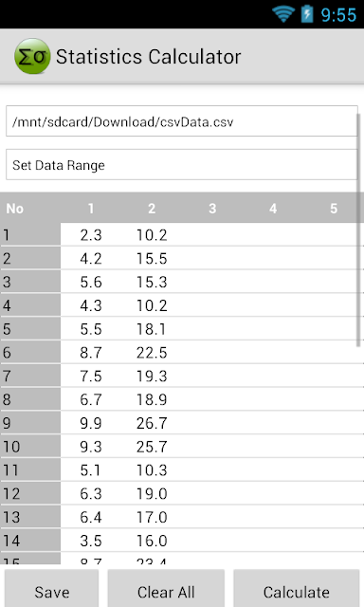Edit the cell with value 22.5

pyautogui.click(x=152, y=353)
